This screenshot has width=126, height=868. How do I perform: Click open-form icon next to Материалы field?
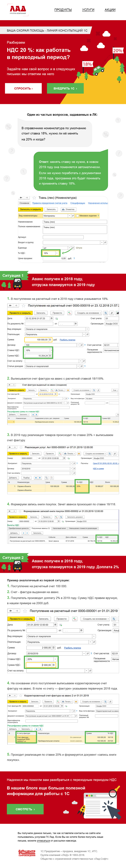pos(73,216)
